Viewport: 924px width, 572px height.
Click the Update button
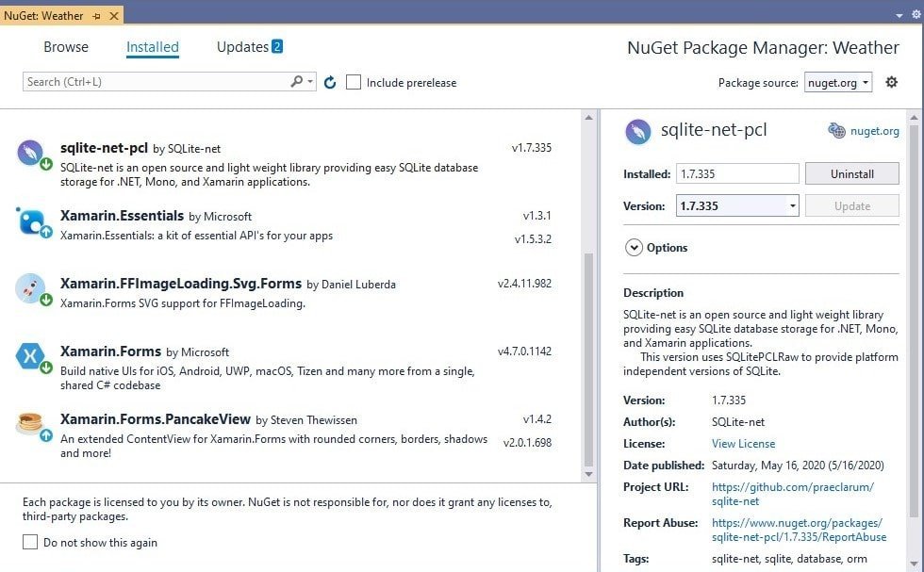click(x=852, y=205)
